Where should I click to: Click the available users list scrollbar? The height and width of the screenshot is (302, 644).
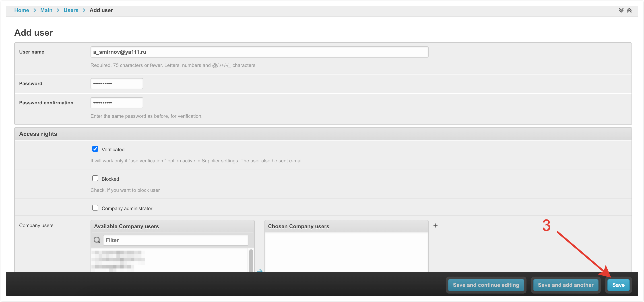[x=251, y=260]
